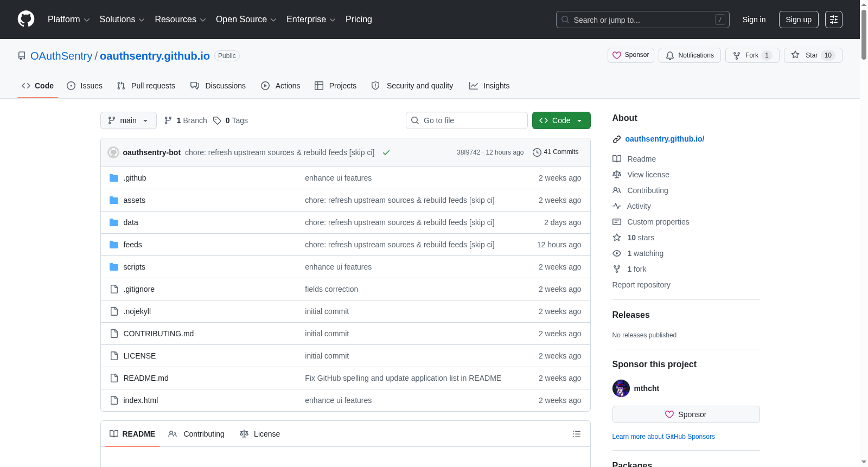The height and width of the screenshot is (467, 868).
Task: Star the repository via star icon
Action: point(795,55)
